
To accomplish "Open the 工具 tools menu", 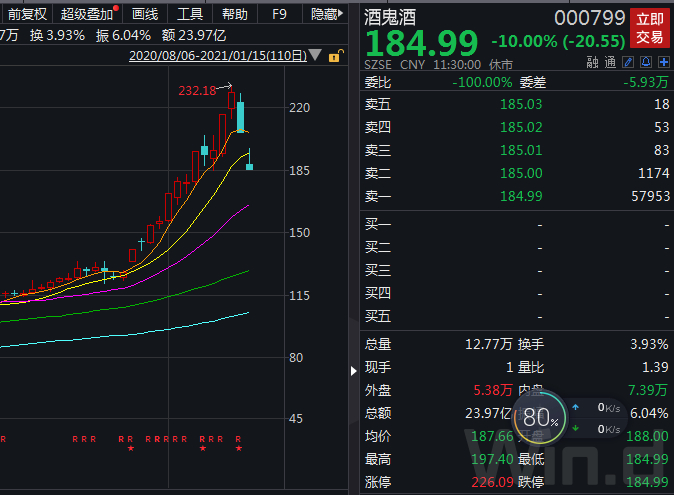I will point(190,14).
